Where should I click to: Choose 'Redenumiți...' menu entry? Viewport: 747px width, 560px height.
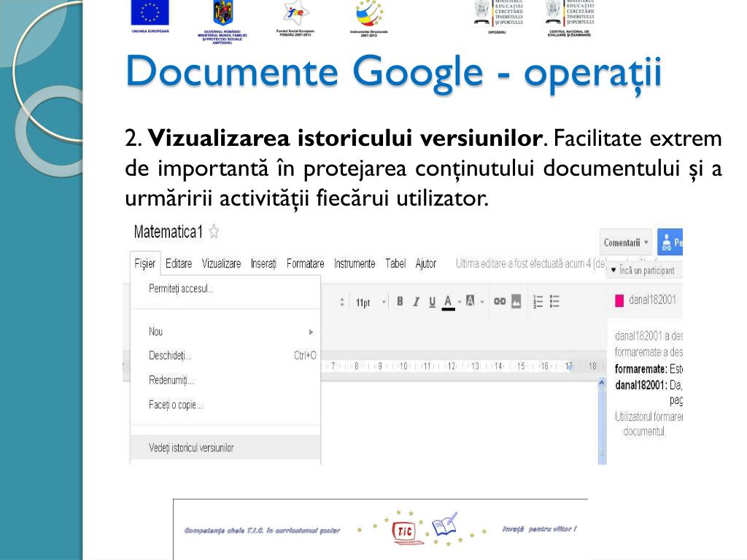(x=225, y=380)
